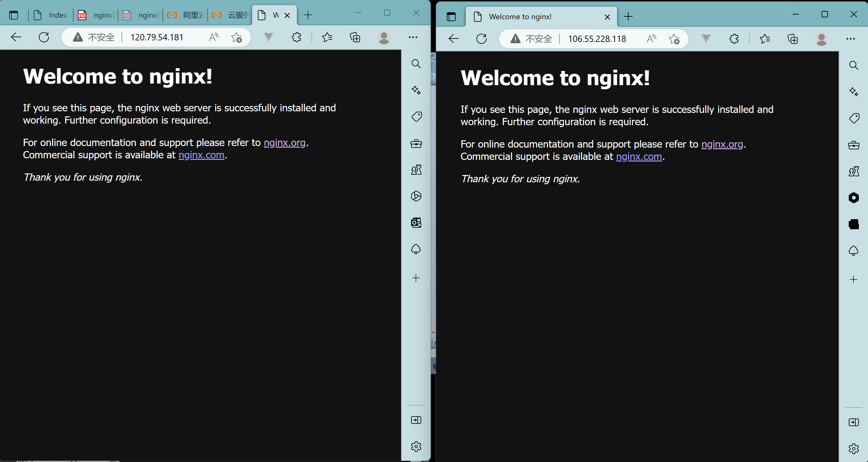This screenshot has height=462, width=868.
Task: Open a new tab in left window
Action: (308, 15)
